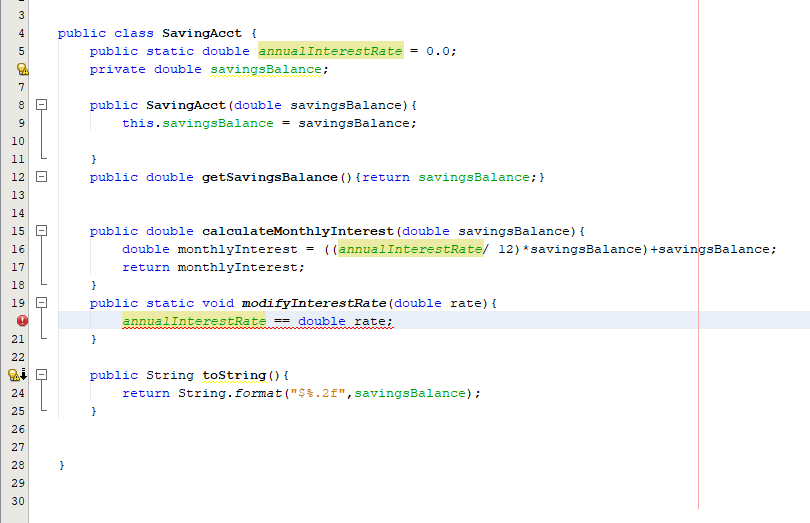
Task: Collapse the SavingAcct constructor fold marker
Action: point(42,105)
